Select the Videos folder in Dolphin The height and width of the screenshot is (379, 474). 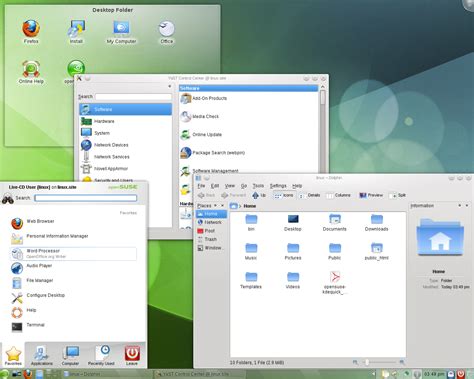click(x=293, y=280)
